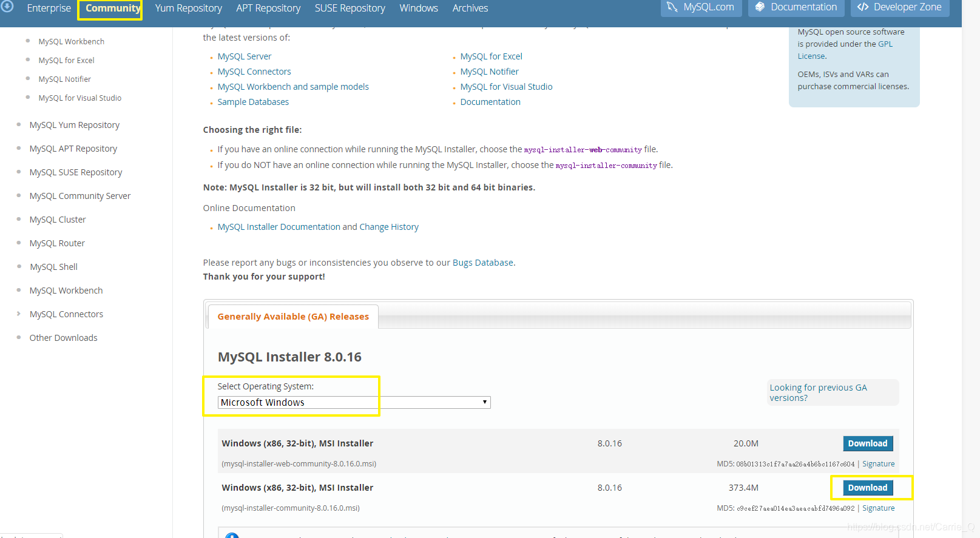
Task: Open the Documentation link in the list
Action: coord(490,102)
